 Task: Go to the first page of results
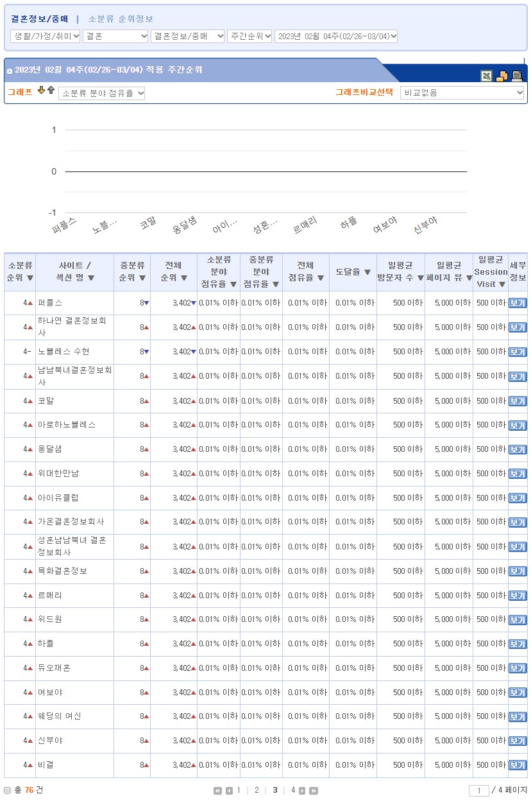coord(217,791)
